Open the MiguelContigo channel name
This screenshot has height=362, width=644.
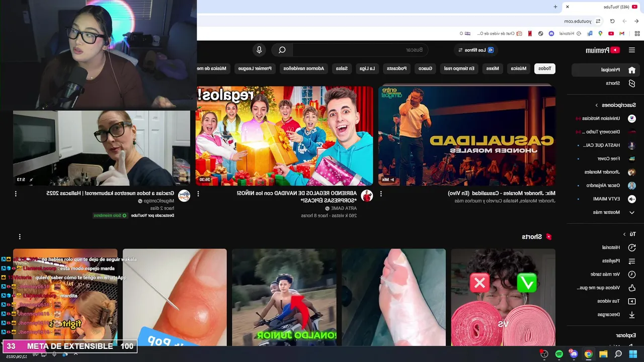(159, 201)
